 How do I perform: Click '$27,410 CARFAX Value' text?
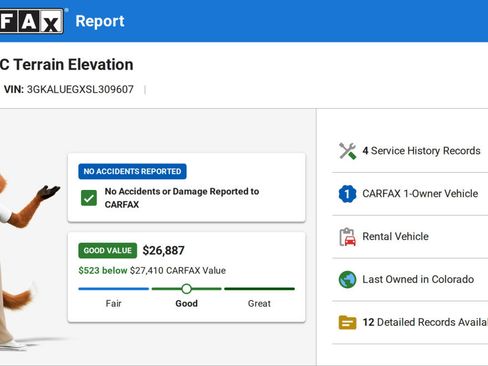[x=178, y=270]
